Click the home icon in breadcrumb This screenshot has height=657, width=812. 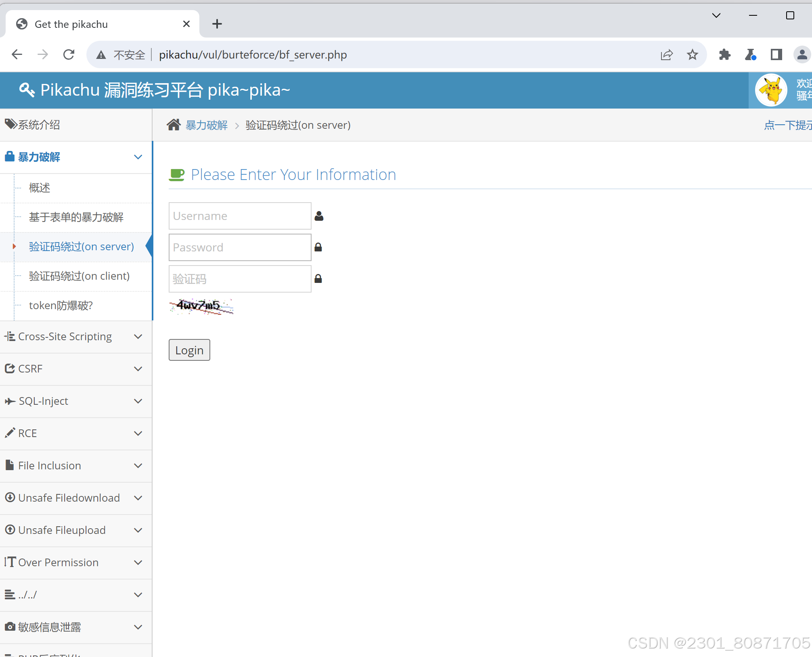click(174, 125)
